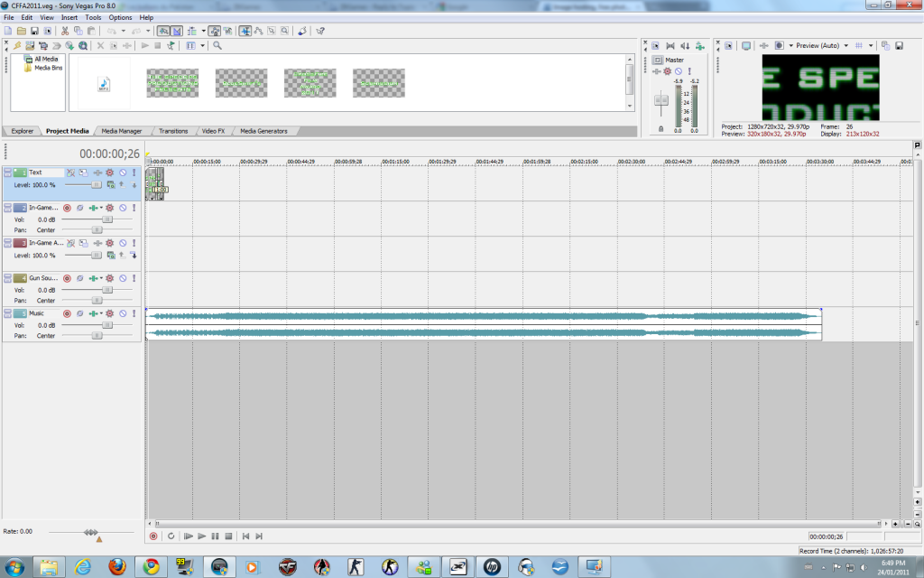Open preview on external monitor icon

pyautogui.click(x=746, y=45)
